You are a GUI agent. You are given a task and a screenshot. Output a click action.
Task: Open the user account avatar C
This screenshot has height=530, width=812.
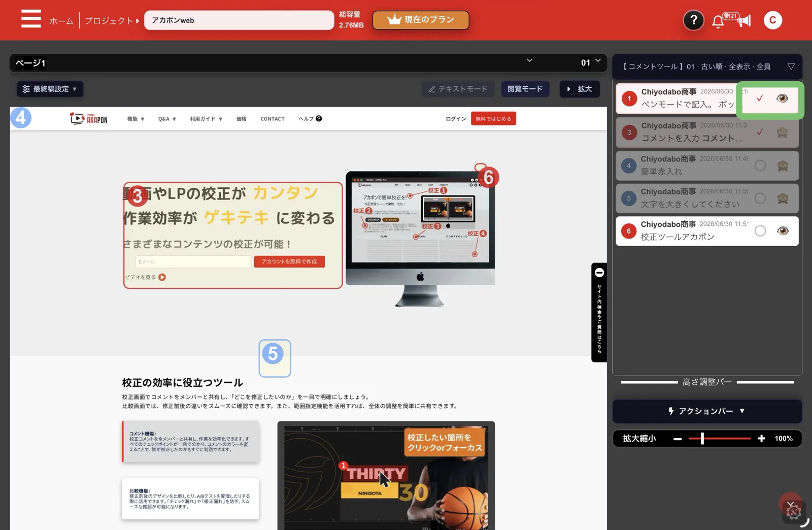[772, 20]
